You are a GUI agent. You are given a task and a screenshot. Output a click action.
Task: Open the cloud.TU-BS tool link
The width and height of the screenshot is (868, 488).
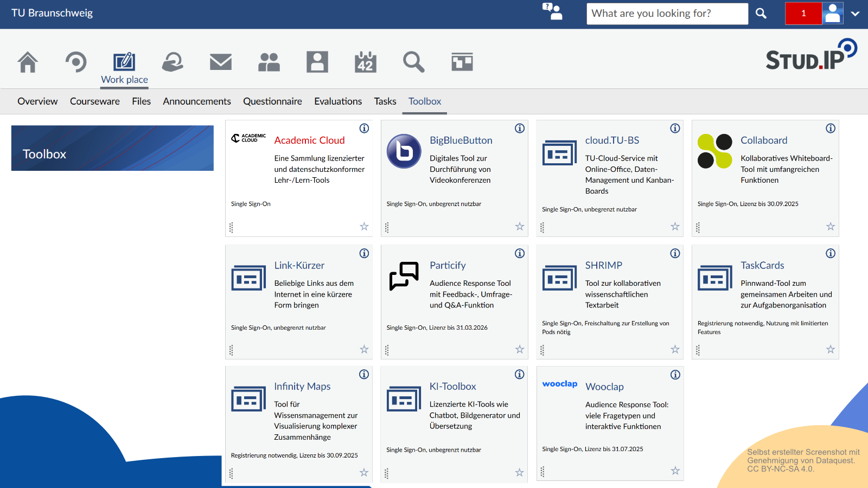[612, 140]
